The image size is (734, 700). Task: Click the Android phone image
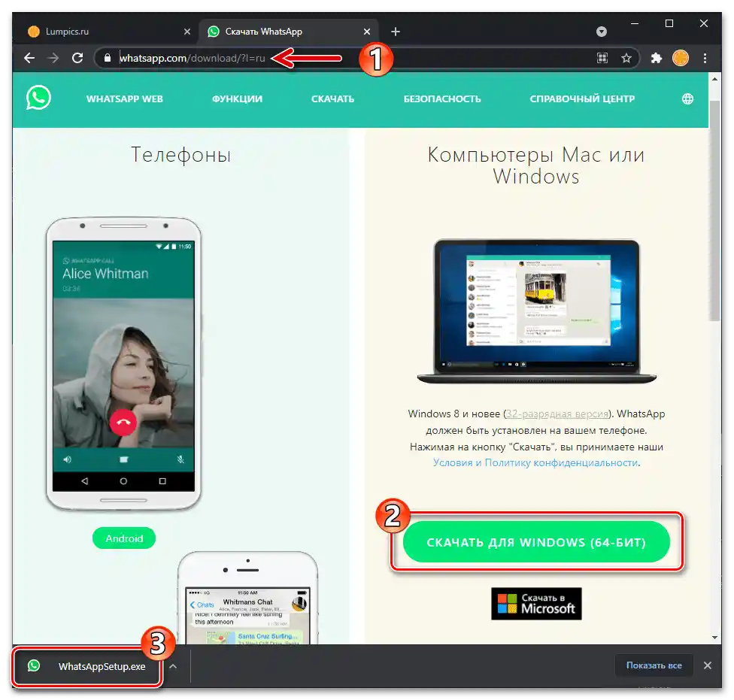(x=123, y=364)
